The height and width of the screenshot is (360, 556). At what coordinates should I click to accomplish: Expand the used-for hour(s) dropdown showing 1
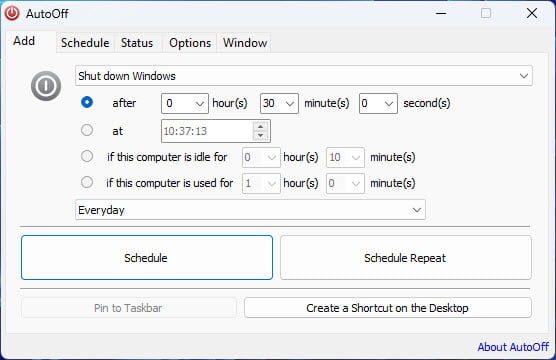click(x=261, y=183)
